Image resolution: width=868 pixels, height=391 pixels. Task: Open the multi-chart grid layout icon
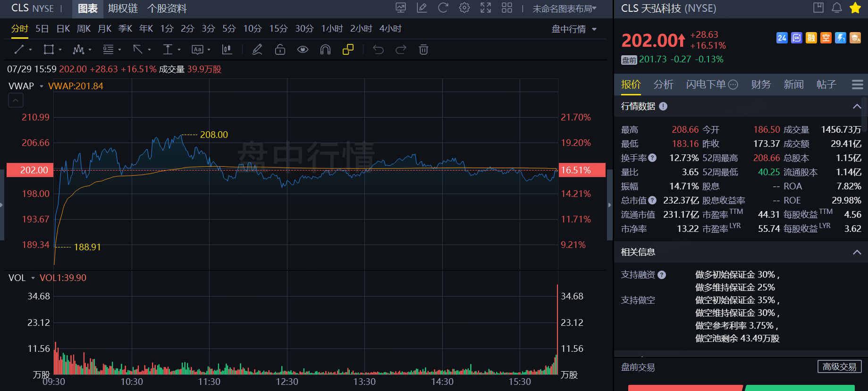507,8
